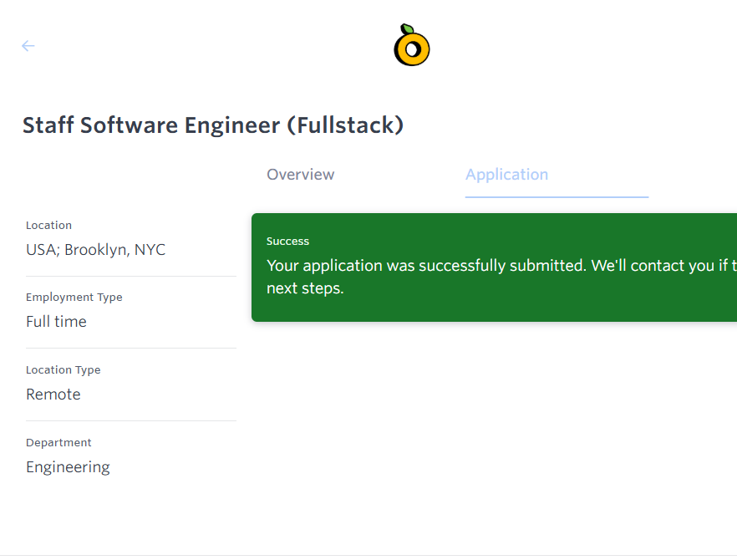737x560 pixels.
Task: Click the empty area below the success banner
Action: [493, 418]
